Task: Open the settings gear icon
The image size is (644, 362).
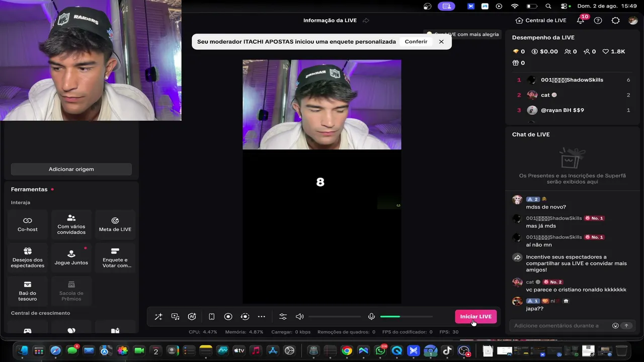Action: click(615, 21)
